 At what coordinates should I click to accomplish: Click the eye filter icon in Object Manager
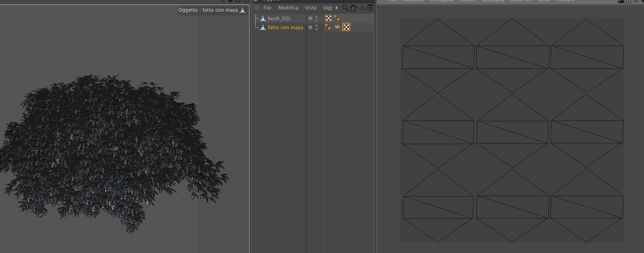click(362, 8)
